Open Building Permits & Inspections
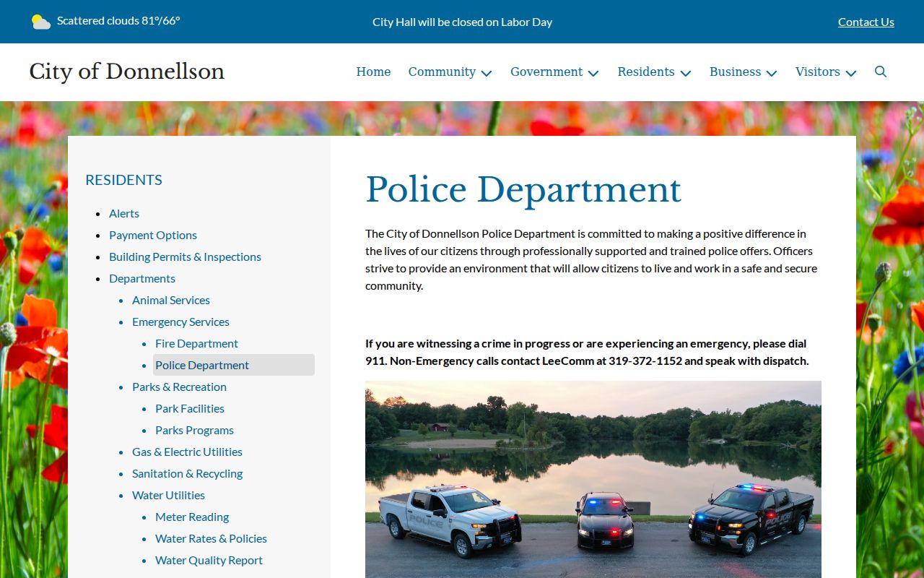Screen dimensions: 924x578 tap(185, 256)
